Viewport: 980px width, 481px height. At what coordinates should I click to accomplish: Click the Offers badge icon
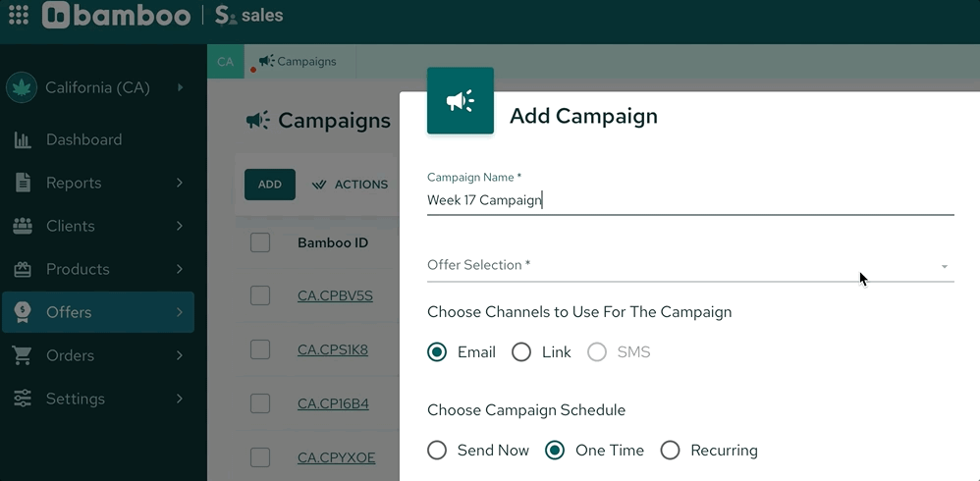tap(23, 312)
